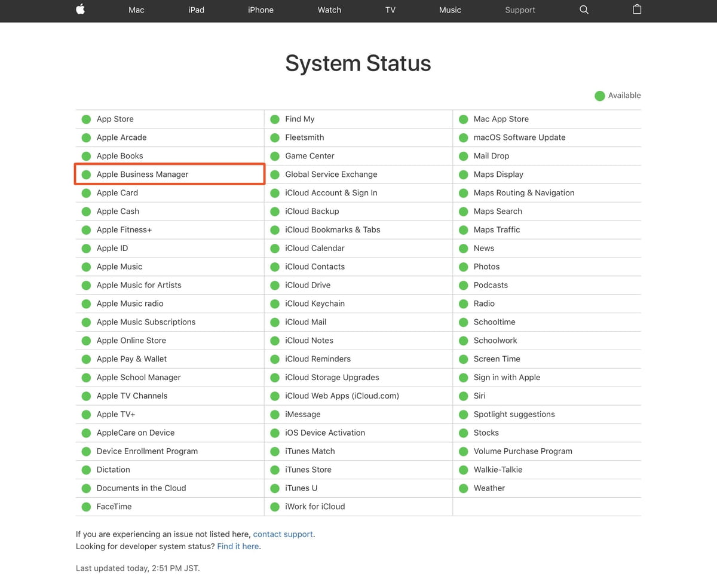
Task: Click the green status dot for iCloud Mail
Action: [x=275, y=322]
